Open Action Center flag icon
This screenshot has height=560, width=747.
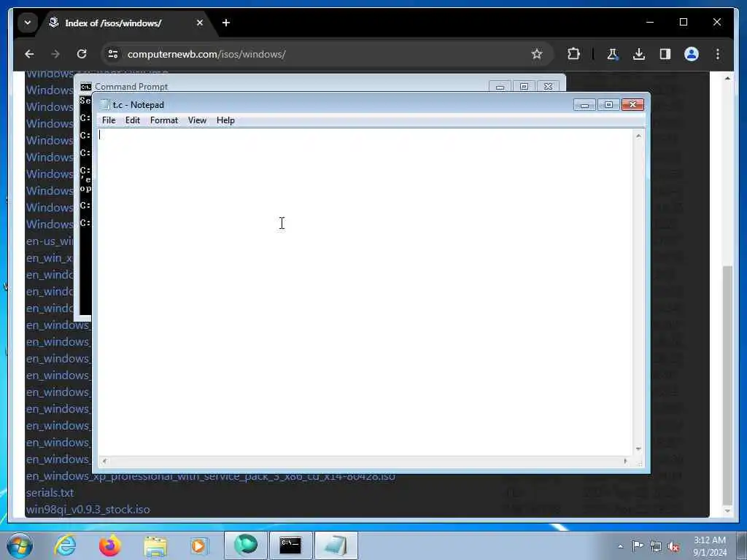click(638, 546)
